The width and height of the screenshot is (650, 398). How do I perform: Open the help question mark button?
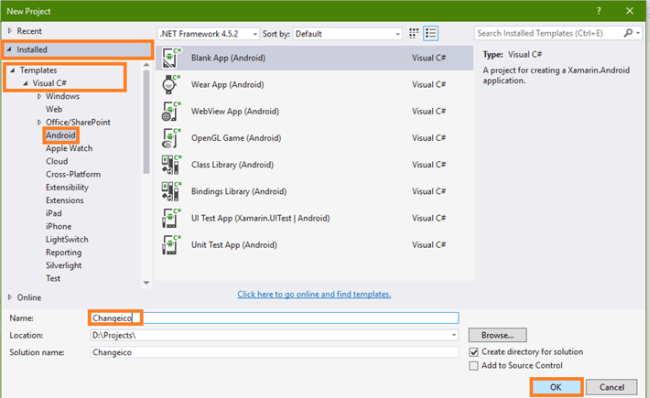tap(599, 11)
